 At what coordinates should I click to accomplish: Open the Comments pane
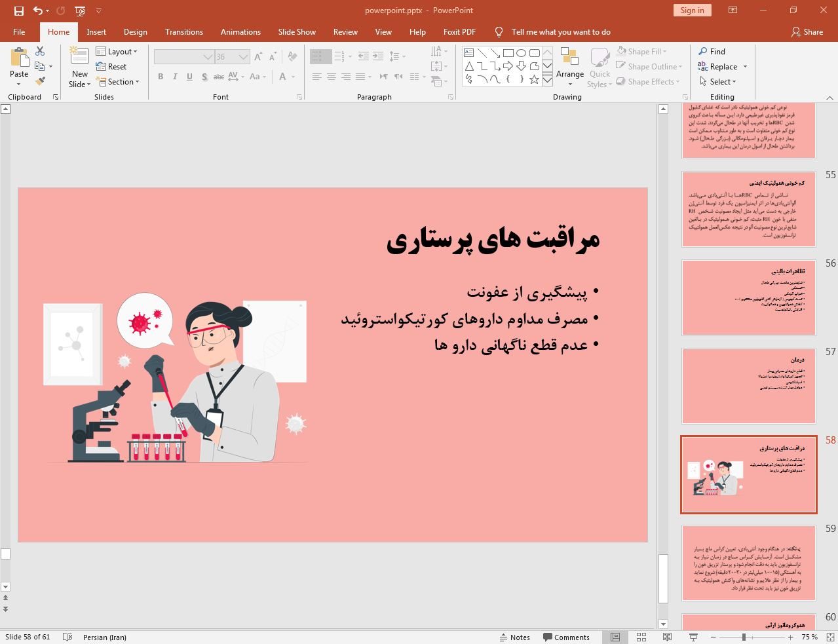point(567,637)
